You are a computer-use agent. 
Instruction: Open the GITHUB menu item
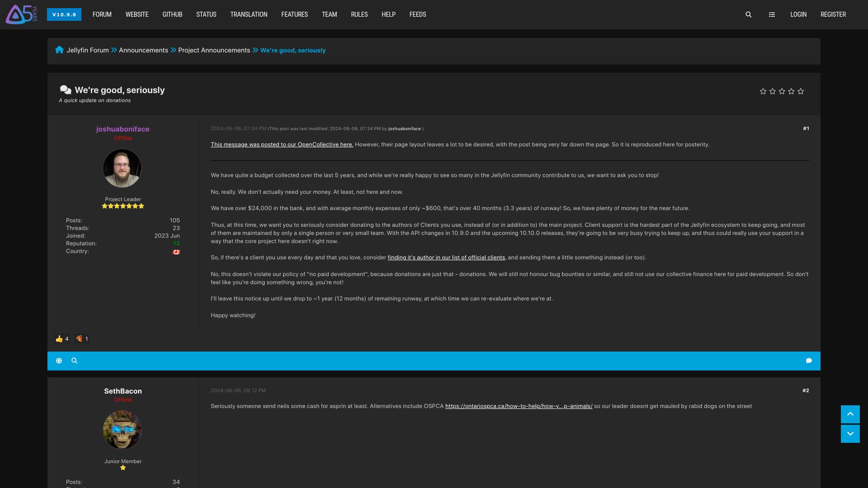172,14
